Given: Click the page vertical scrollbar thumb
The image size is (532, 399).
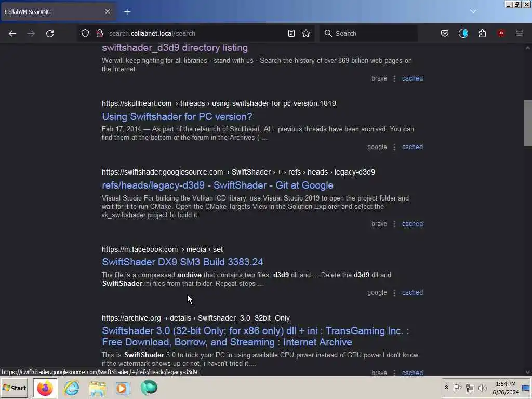Looking at the screenshot, I should (x=528, y=123).
